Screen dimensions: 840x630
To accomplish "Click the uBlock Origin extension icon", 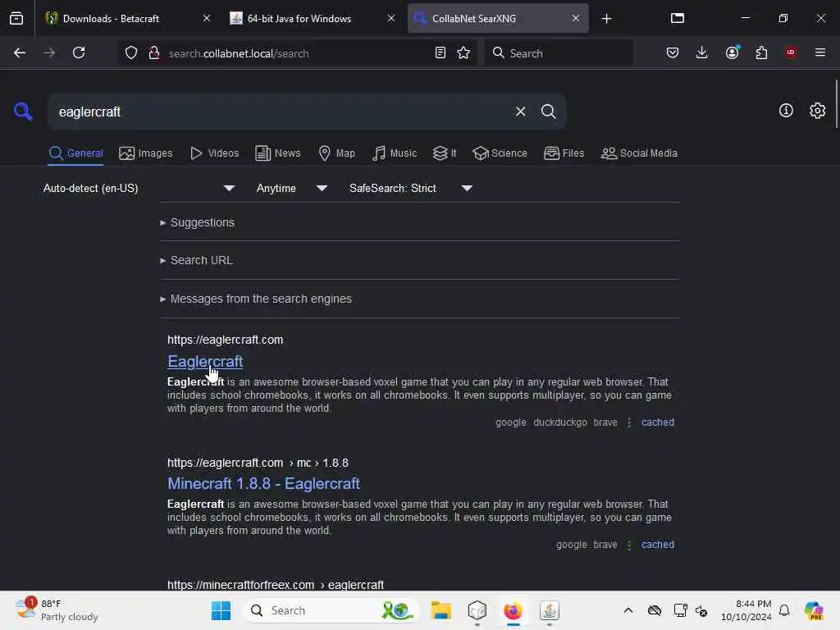I will [790, 52].
